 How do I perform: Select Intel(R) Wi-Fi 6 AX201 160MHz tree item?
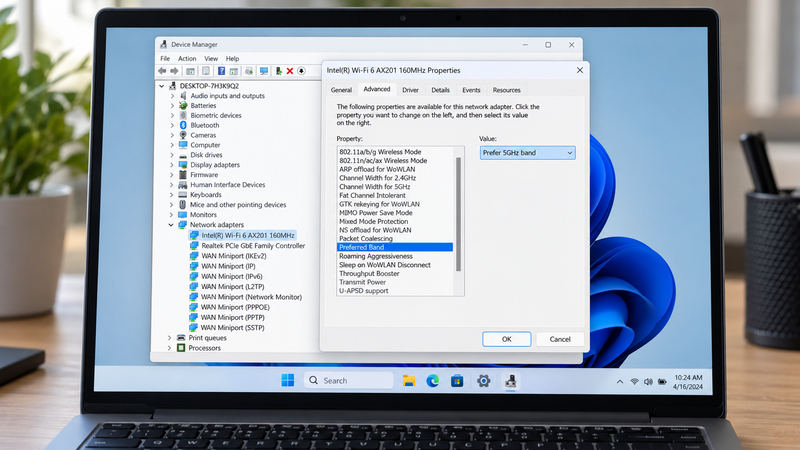pyautogui.click(x=247, y=235)
